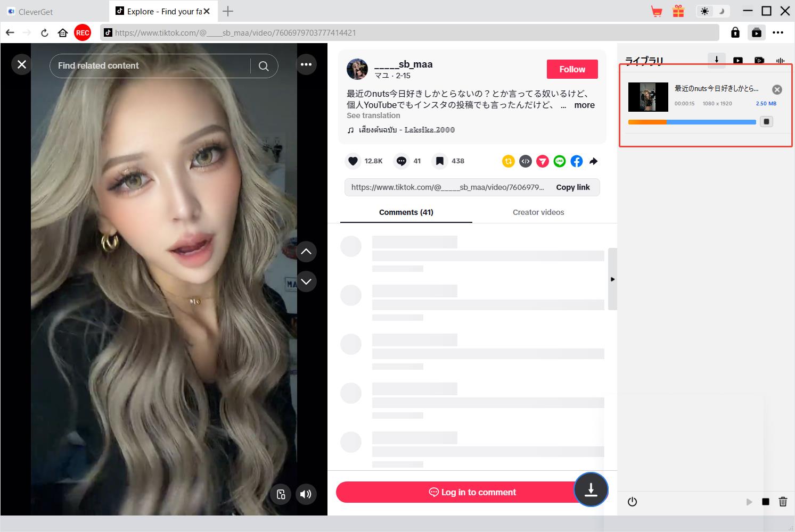The image size is (795, 532).
Task: Collapse the library side panel arrow
Action: point(612,279)
